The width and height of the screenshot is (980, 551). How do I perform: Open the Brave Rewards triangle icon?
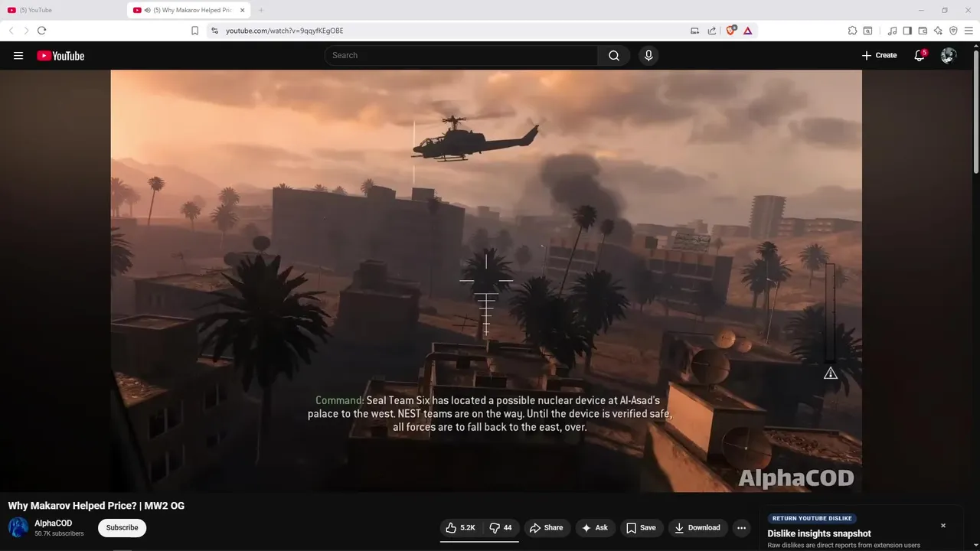pos(748,31)
